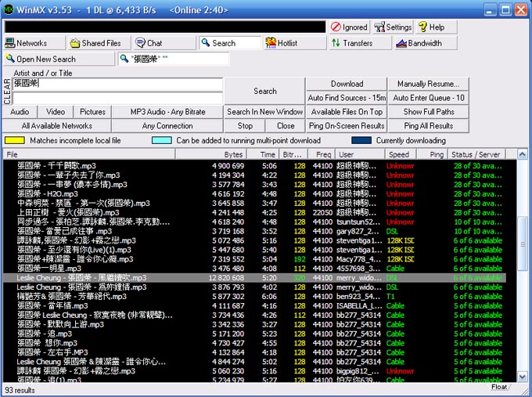Sort results by Freq column header
532x397 pixels.
pos(322,154)
